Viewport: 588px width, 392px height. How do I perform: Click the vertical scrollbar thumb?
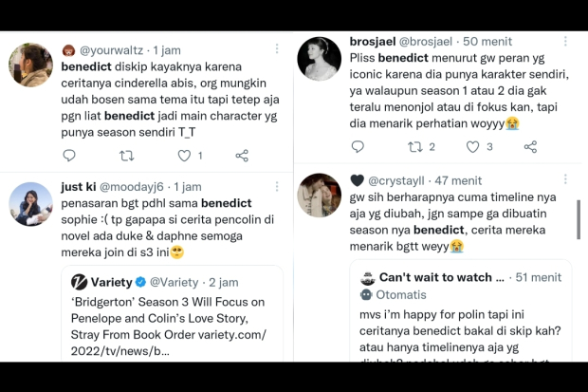coord(579,219)
